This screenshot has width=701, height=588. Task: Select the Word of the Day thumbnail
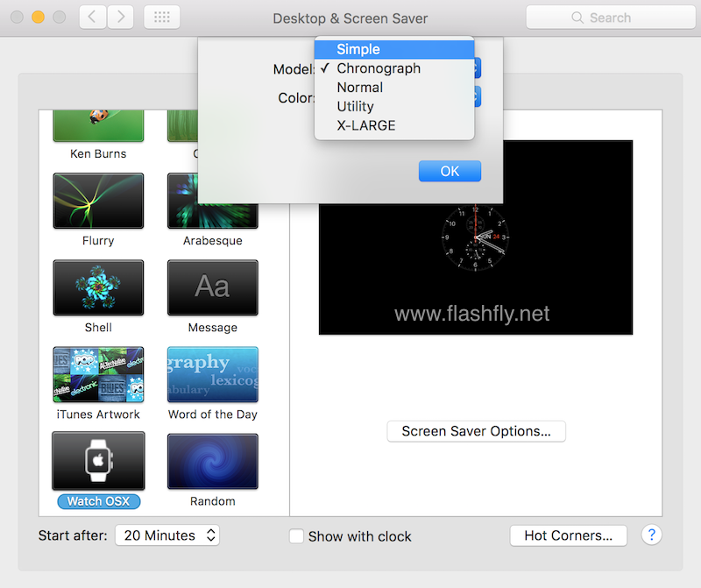tap(213, 374)
